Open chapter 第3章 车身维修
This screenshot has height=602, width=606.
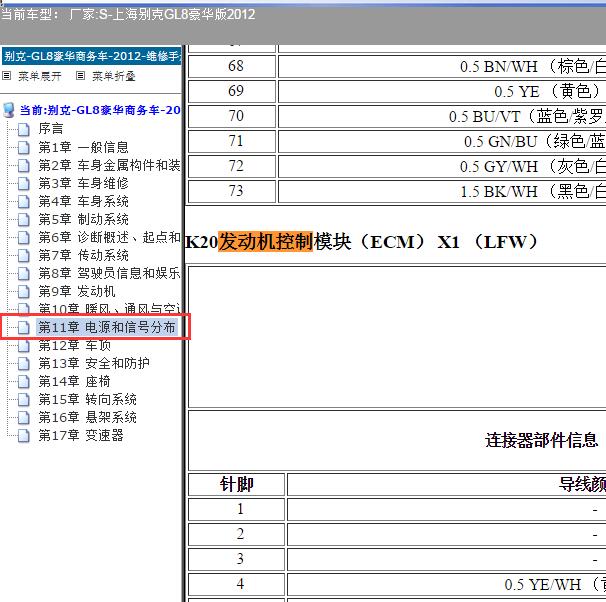pos(83,183)
